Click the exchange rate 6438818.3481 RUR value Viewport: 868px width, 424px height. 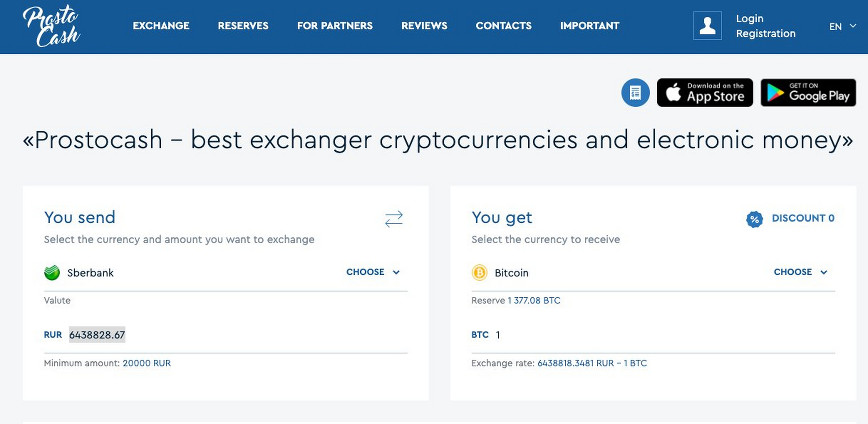pos(592,363)
